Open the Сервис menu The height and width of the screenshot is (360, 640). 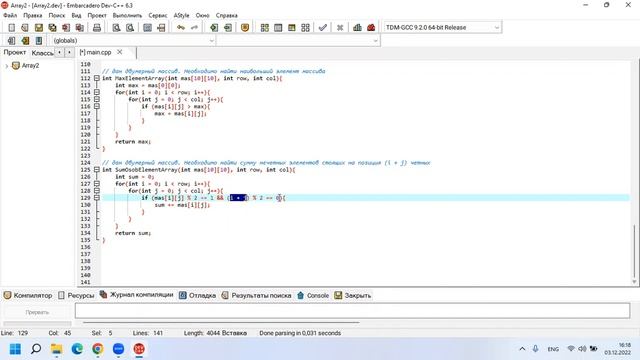tap(158, 15)
